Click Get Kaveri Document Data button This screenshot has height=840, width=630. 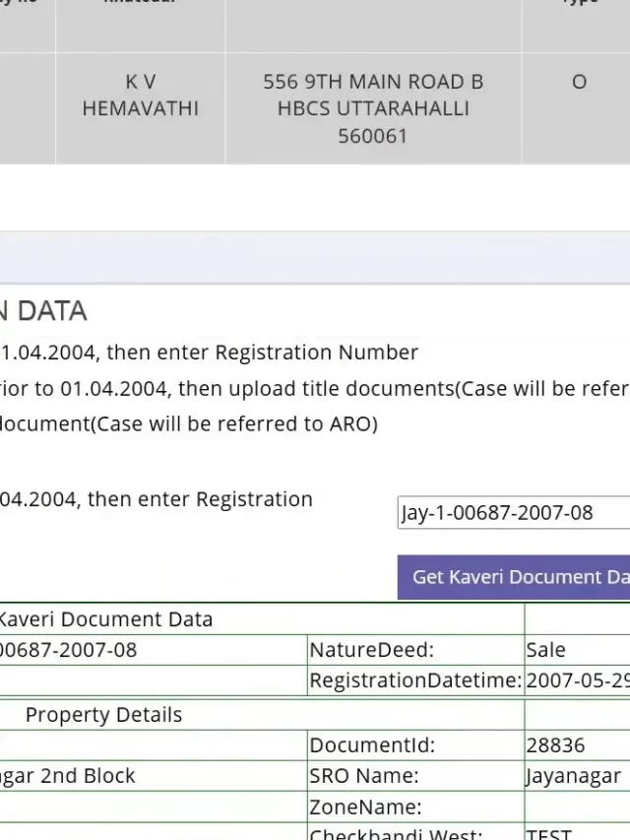click(x=514, y=577)
